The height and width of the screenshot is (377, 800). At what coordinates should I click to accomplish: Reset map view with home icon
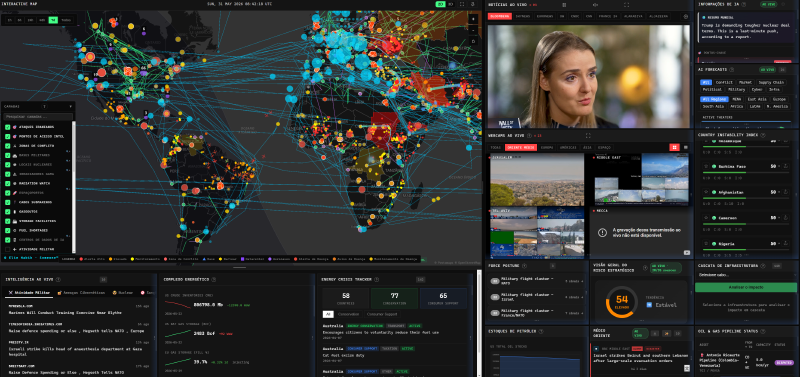[474, 41]
